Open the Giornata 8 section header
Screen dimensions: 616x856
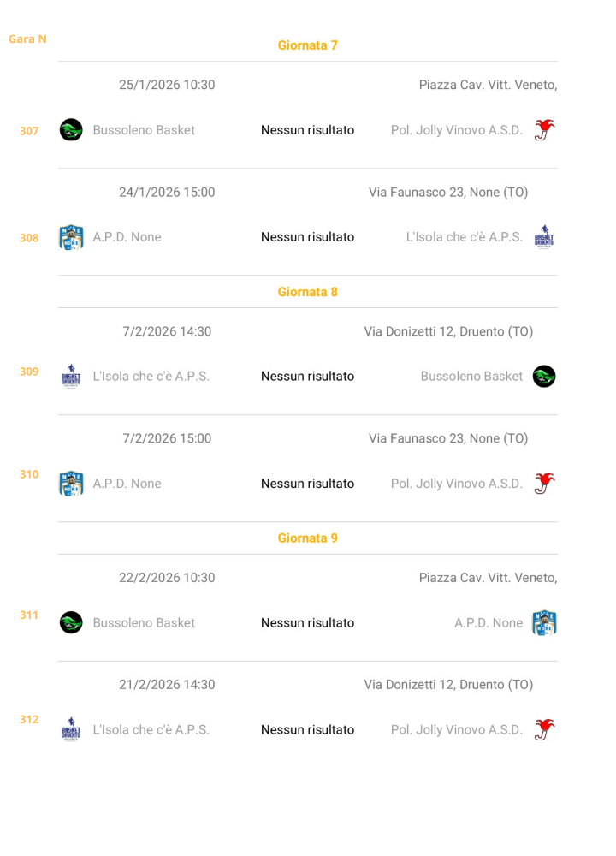pyautogui.click(x=308, y=292)
